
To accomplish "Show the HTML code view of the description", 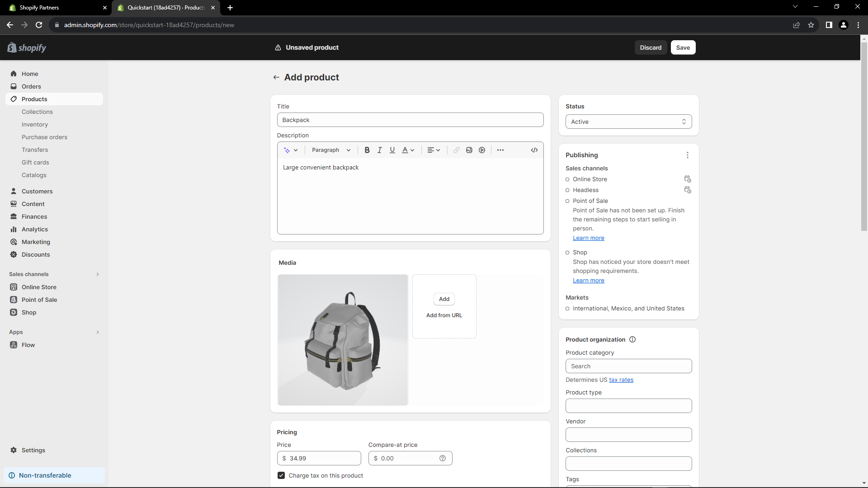I will [534, 150].
